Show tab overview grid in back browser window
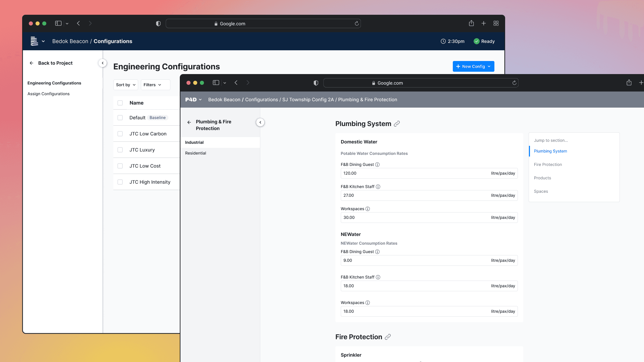Screen dimensions: 644x362 point(496,23)
